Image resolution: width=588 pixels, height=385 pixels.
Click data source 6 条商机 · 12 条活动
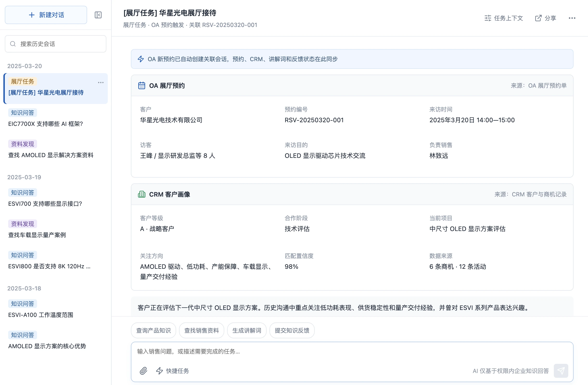pos(458,267)
